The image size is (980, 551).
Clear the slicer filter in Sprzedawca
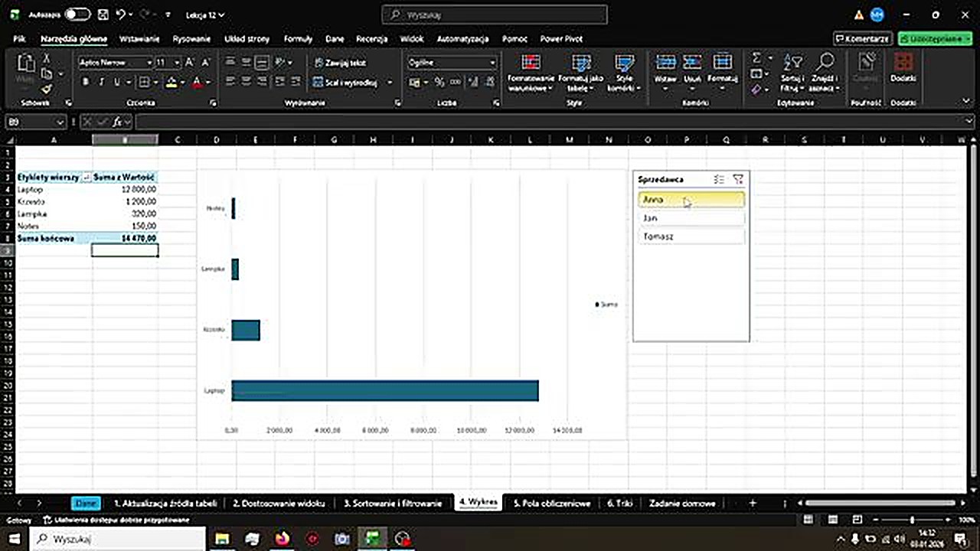(737, 179)
